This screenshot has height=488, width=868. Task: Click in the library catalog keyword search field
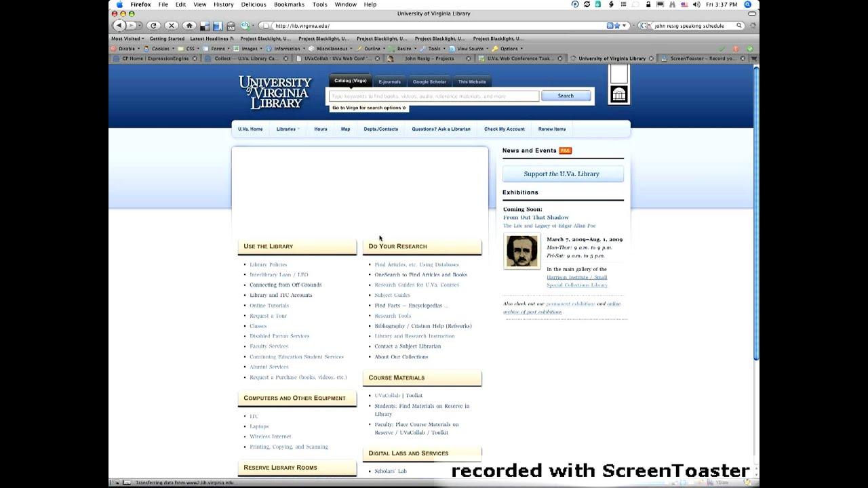pos(434,96)
